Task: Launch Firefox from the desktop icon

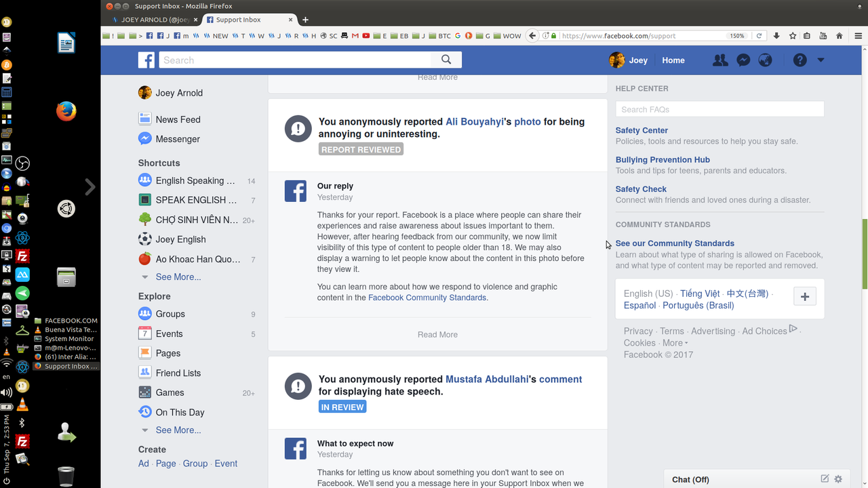Action: point(66,110)
